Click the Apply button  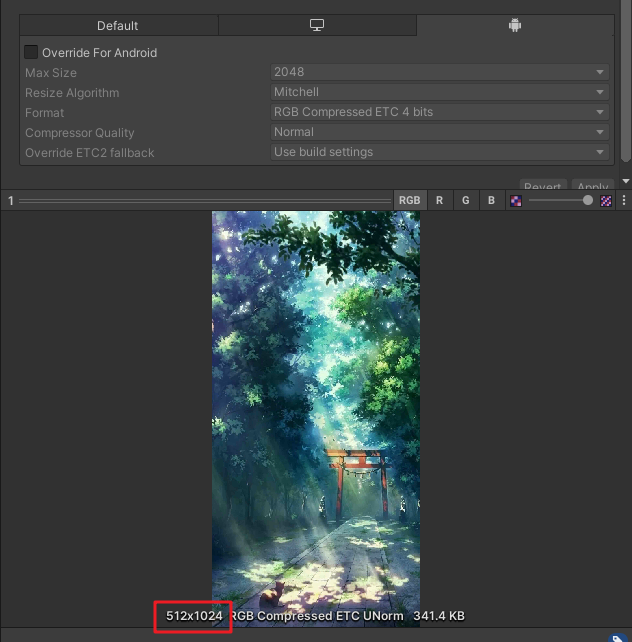(593, 185)
